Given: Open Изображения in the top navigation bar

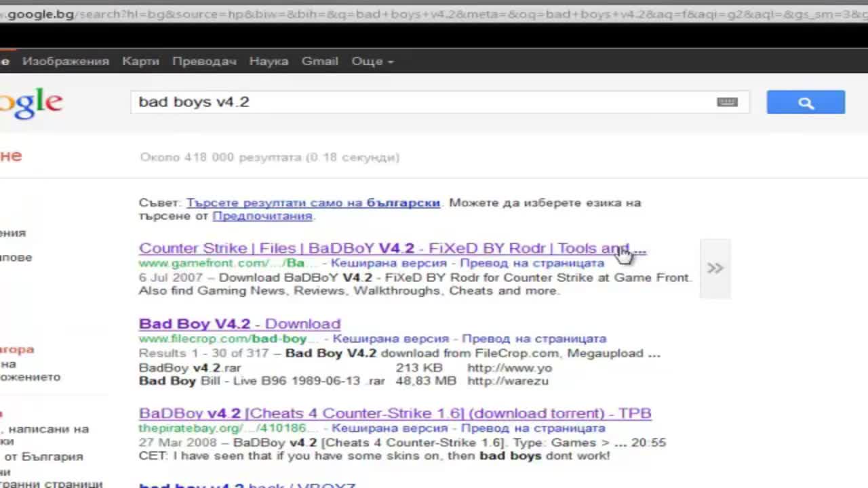Looking at the screenshot, I should (x=66, y=61).
